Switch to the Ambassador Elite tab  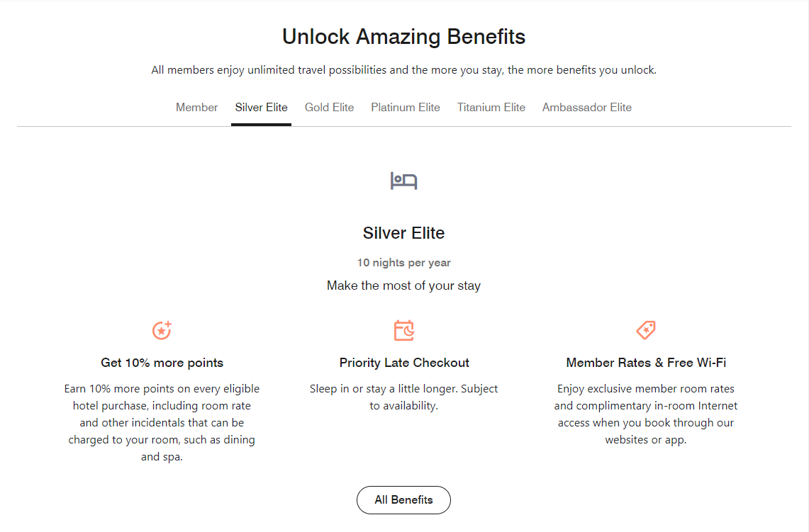[586, 107]
